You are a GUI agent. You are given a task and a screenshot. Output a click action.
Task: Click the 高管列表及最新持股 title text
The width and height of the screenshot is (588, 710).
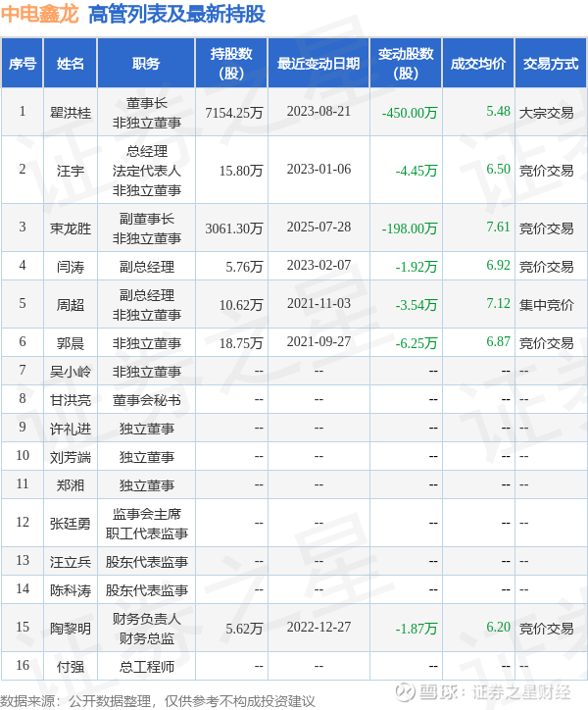[176, 14]
